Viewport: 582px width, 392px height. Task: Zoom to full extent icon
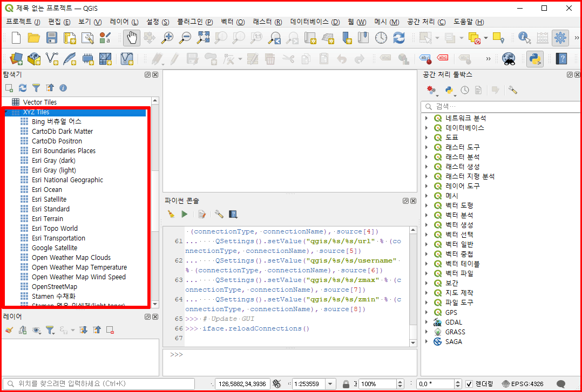(x=203, y=38)
